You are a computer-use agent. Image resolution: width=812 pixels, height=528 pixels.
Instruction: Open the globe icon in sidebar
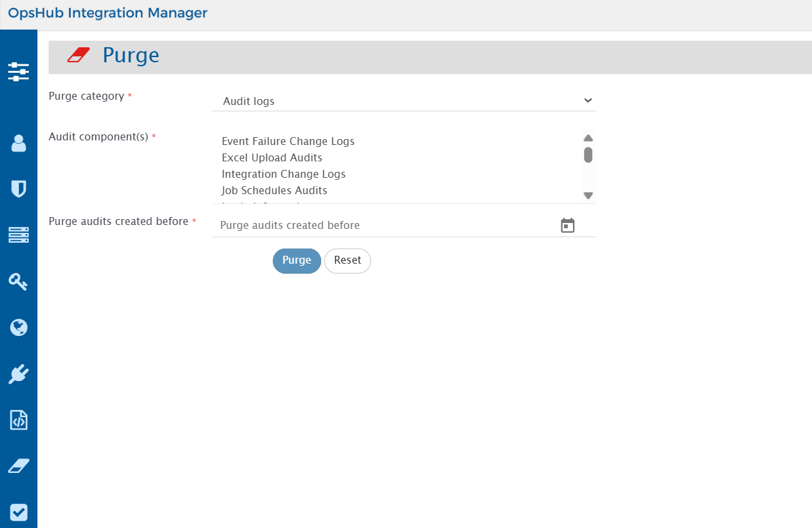point(18,327)
